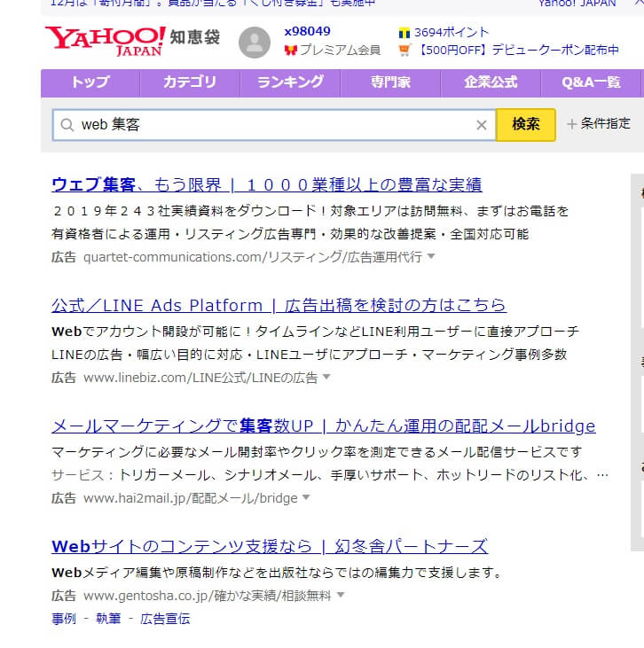This screenshot has height=648, width=644.
Task: Click the 知恵袋 logo text
Action: [195, 37]
